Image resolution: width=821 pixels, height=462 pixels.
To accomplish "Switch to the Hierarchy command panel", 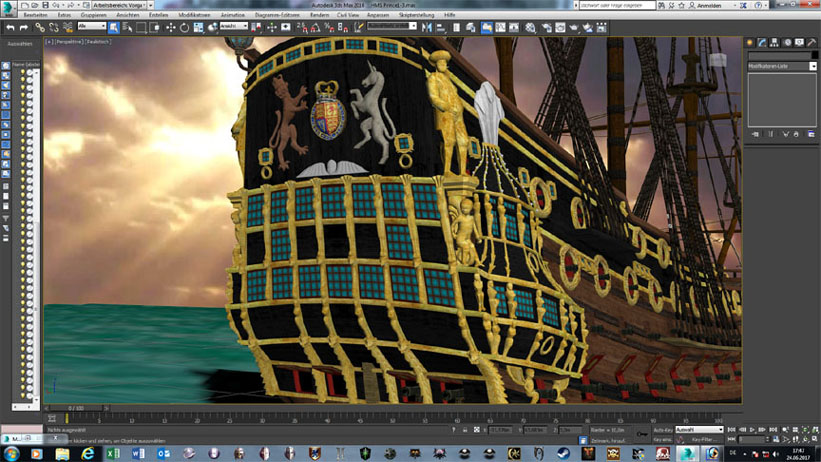I will 774,42.
